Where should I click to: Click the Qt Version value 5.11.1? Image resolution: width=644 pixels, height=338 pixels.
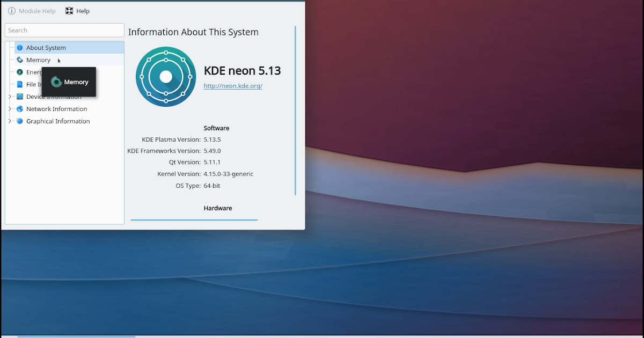coord(212,163)
